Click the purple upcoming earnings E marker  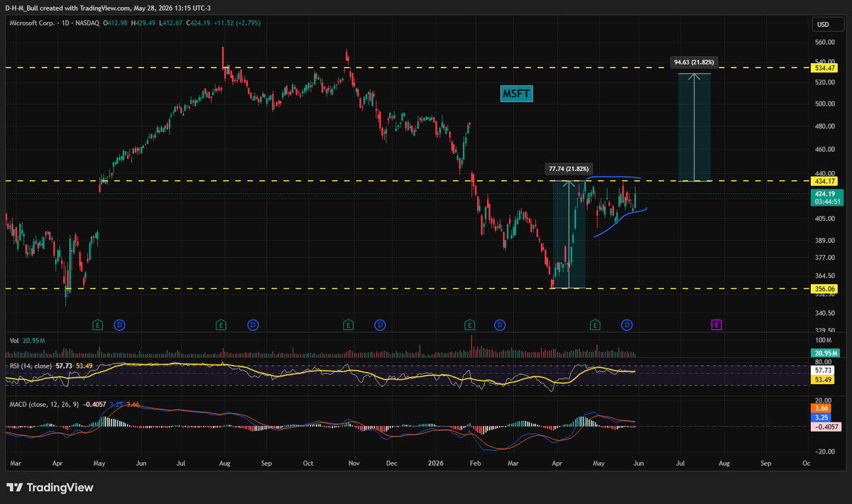tap(716, 324)
